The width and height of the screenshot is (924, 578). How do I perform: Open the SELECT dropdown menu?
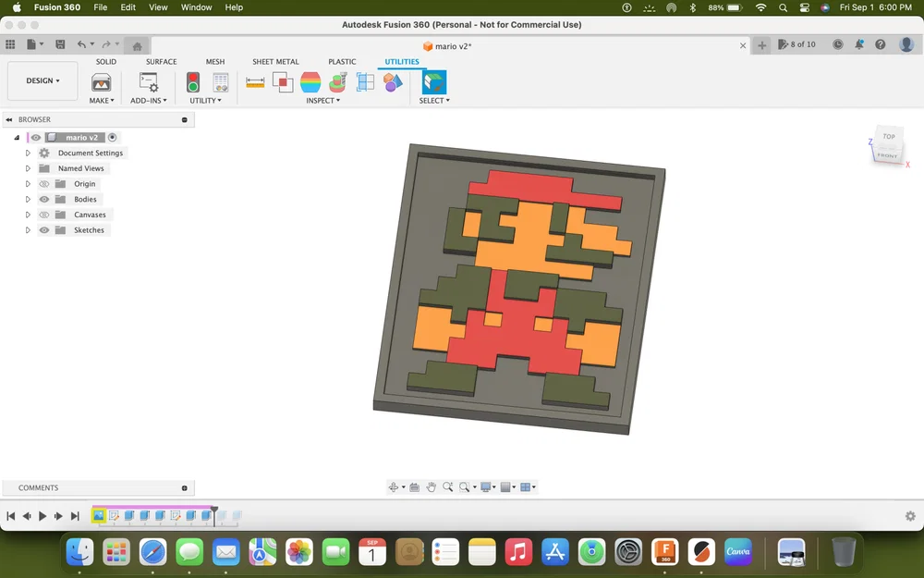tap(434, 101)
